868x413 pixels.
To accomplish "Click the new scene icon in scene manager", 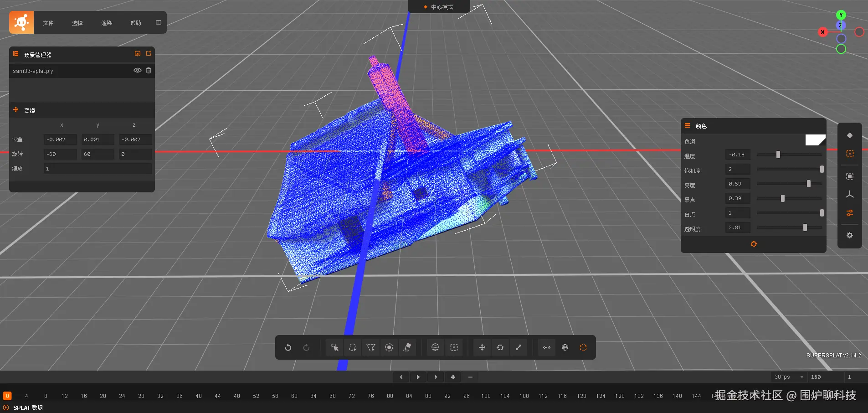I will (x=149, y=54).
